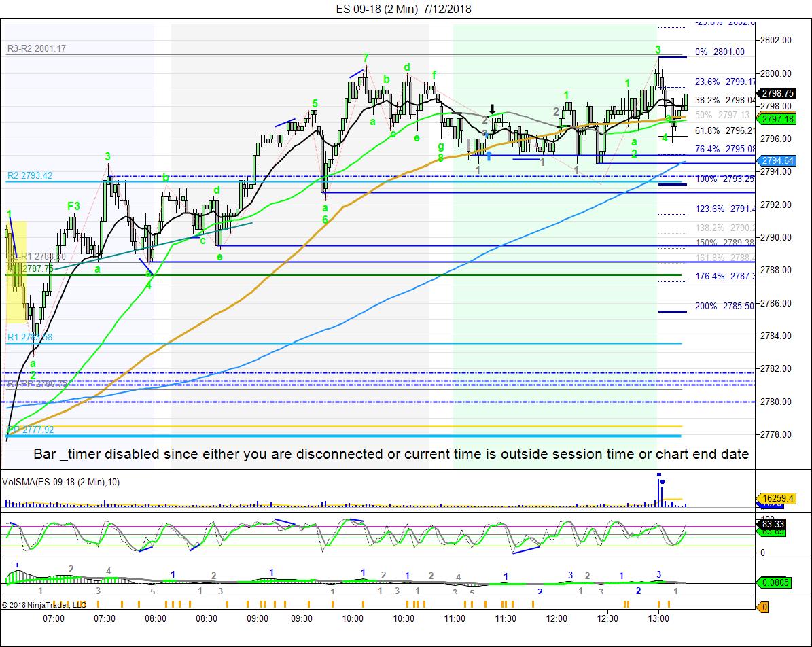
Task: Click the © 2018 NinjaTrader, LLC text
Action: pos(43,604)
